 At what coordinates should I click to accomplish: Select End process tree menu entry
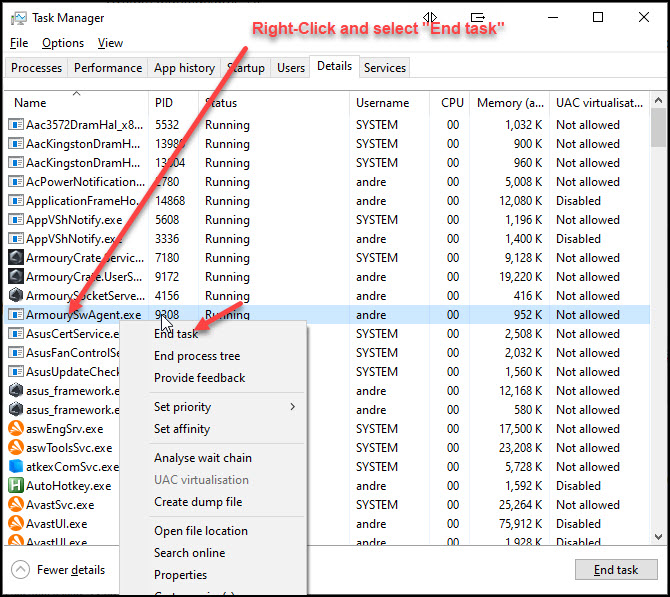(197, 356)
